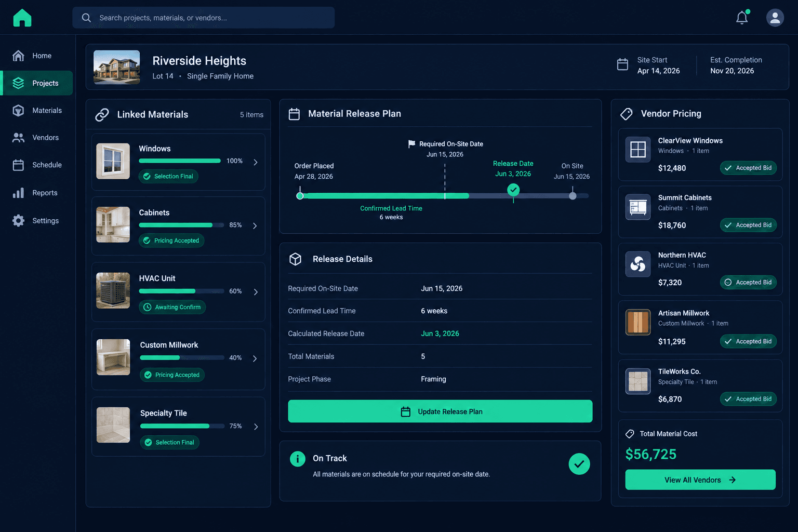Open Reports in the sidebar
This screenshot has width=798, height=532.
(37, 193)
